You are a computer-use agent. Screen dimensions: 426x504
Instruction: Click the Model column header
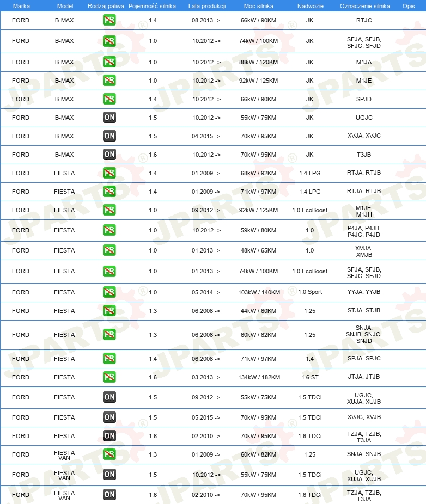65,6
